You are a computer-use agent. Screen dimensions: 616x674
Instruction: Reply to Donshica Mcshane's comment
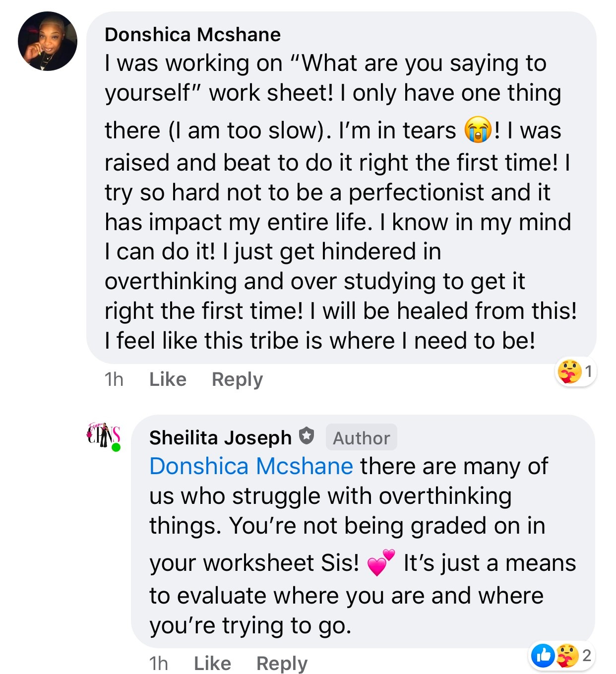pyautogui.click(x=237, y=379)
